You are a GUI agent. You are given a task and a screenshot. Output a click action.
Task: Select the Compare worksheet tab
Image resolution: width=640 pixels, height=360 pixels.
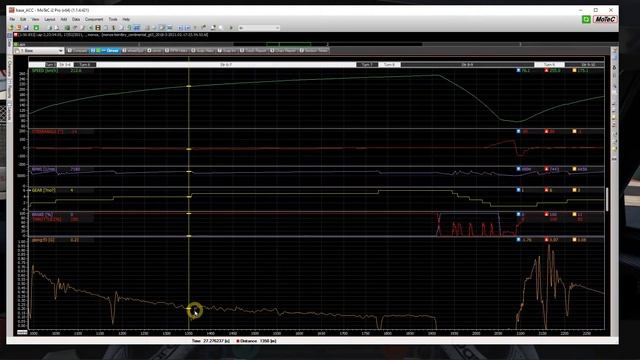point(78,51)
